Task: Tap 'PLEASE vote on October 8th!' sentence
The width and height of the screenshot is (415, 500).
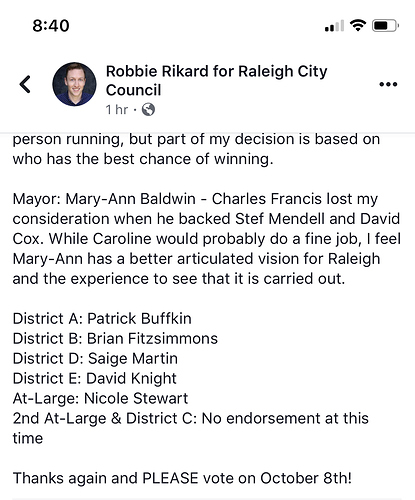Action: point(247,478)
